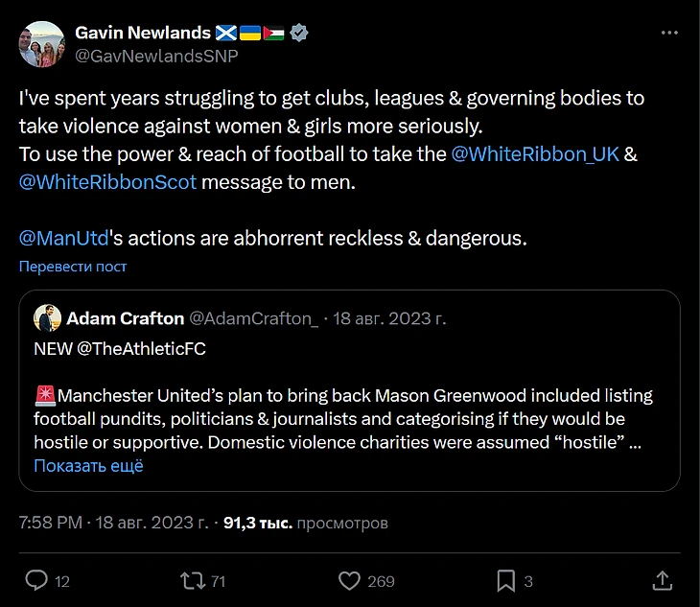Bookmark this post
This screenshot has width=700, height=607.
(505, 580)
